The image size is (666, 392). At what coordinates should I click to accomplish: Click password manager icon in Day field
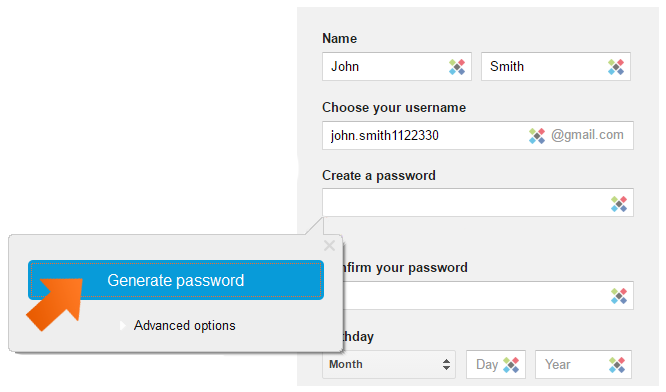coord(511,365)
